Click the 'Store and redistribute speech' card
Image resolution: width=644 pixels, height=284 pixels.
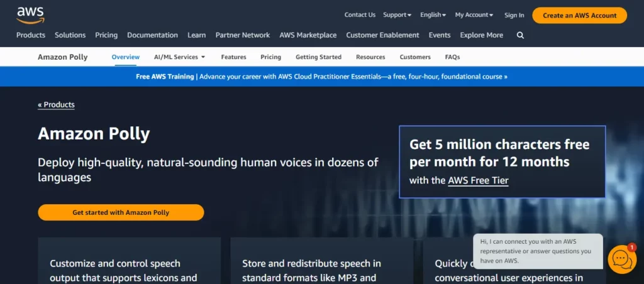(321, 261)
